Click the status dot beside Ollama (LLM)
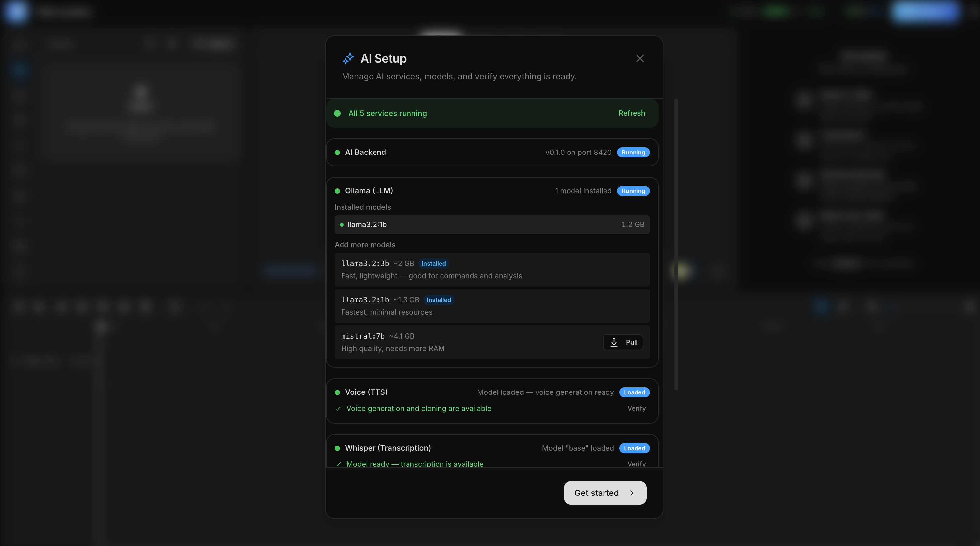980x546 pixels. click(337, 190)
